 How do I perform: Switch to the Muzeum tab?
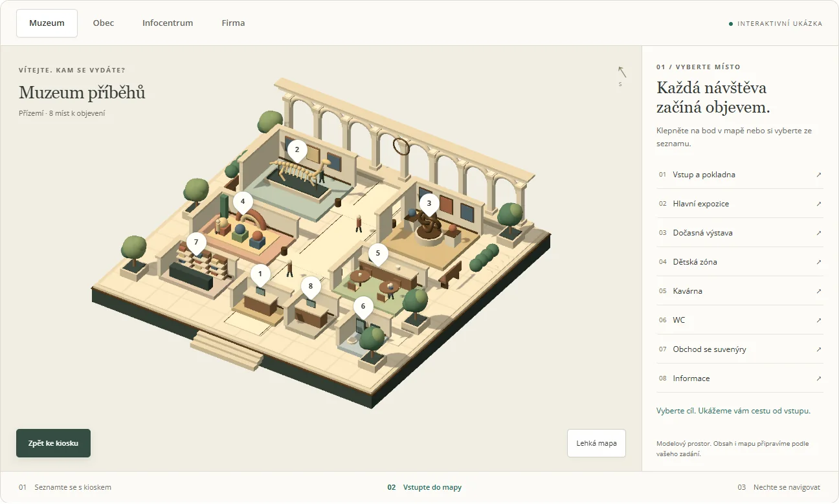pos(47,23)
